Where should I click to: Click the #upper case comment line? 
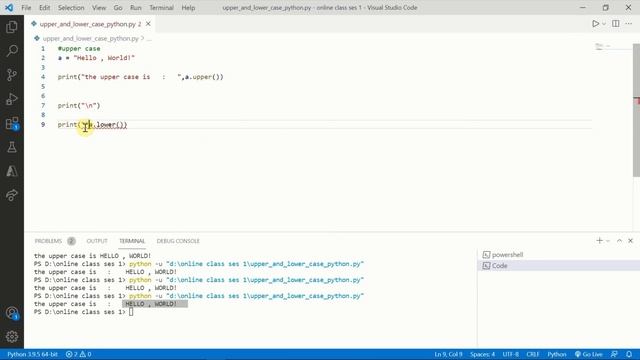[x=79, y=49]
